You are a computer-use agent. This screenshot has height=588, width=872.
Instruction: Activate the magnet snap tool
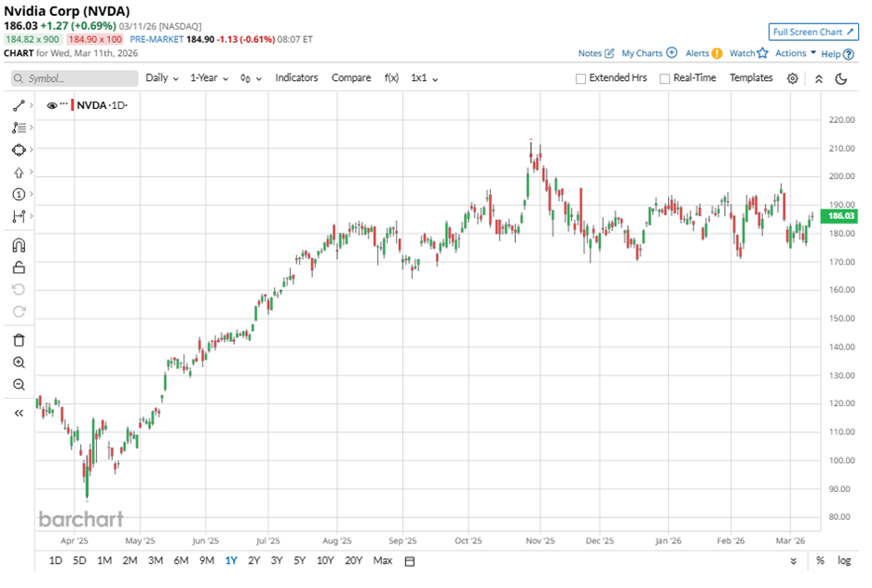click(19, 246)
